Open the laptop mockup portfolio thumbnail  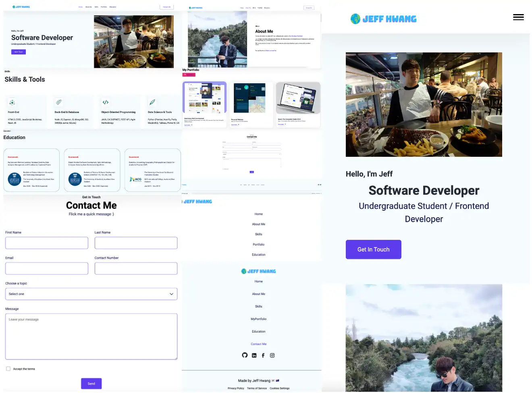[x=298, y=98]
